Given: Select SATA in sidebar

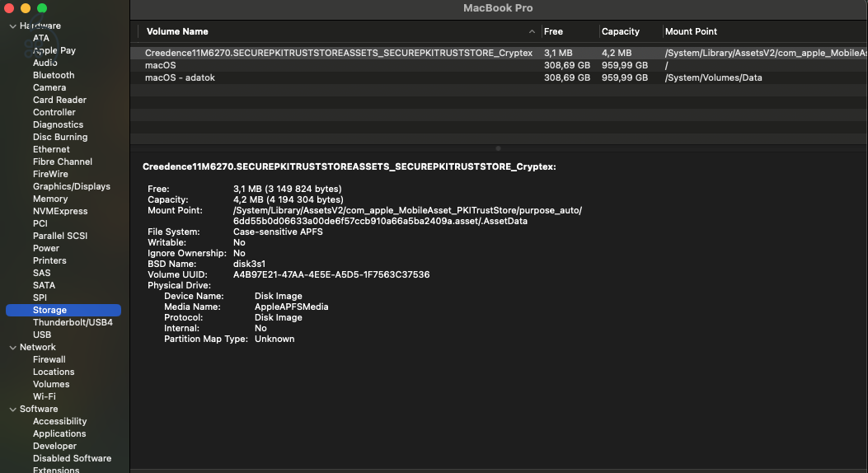Looking at the screenshot, I should pyautogui.click(x=44, y=285).
